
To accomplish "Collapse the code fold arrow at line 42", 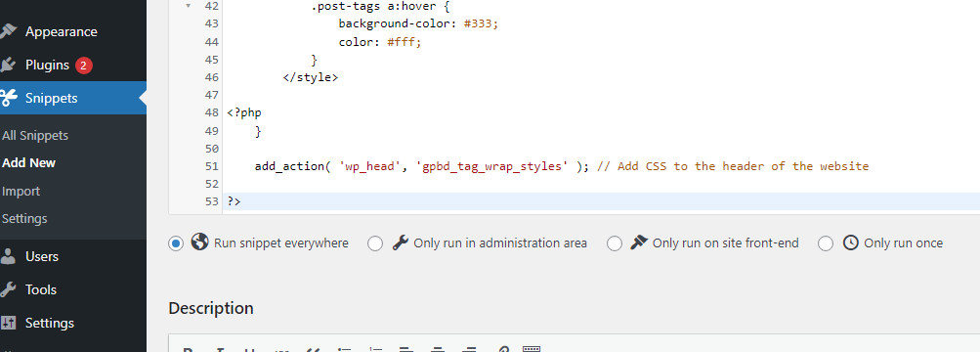I will click(x=188, y=6).
